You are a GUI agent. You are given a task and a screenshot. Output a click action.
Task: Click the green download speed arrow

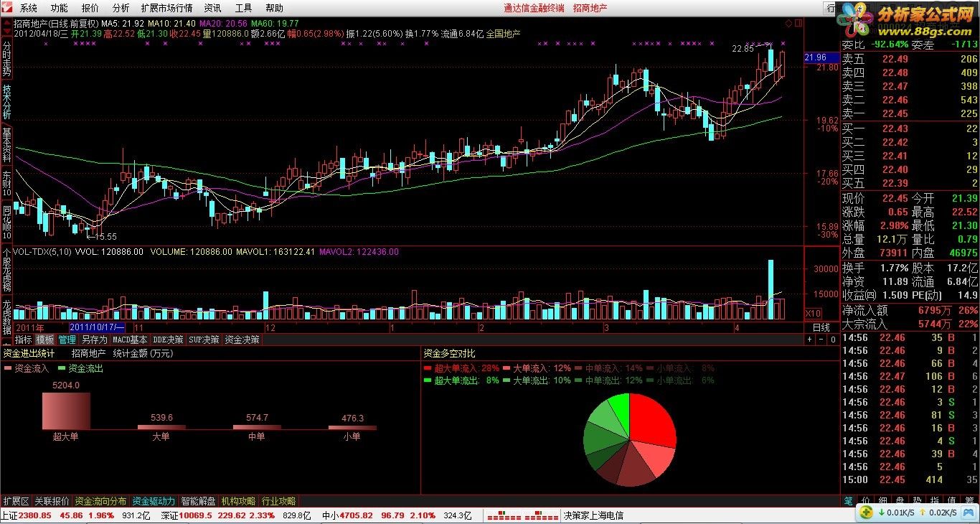[x=881, y=513]
